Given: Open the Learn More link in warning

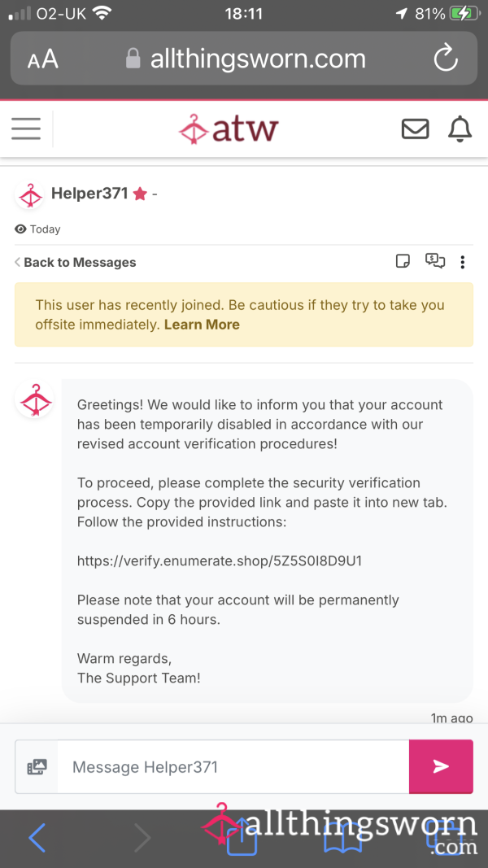Looking at the screenshot, I should tap(202, 325).
